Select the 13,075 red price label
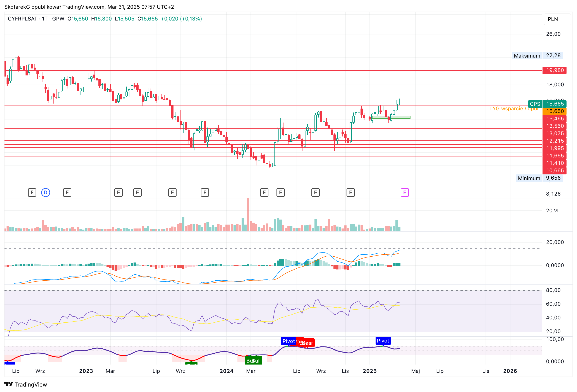The width and height of the screenshot is (577, 392). click(x=555, y=133)
